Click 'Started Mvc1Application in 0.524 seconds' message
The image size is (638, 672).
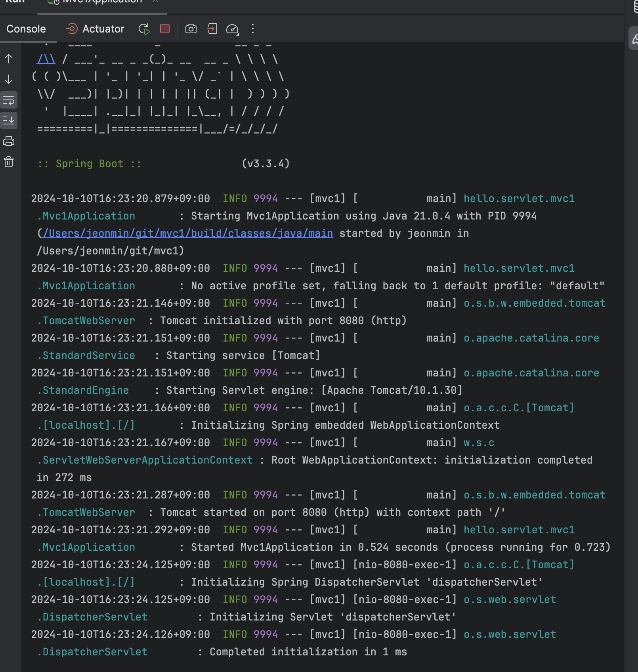(315, 547)
